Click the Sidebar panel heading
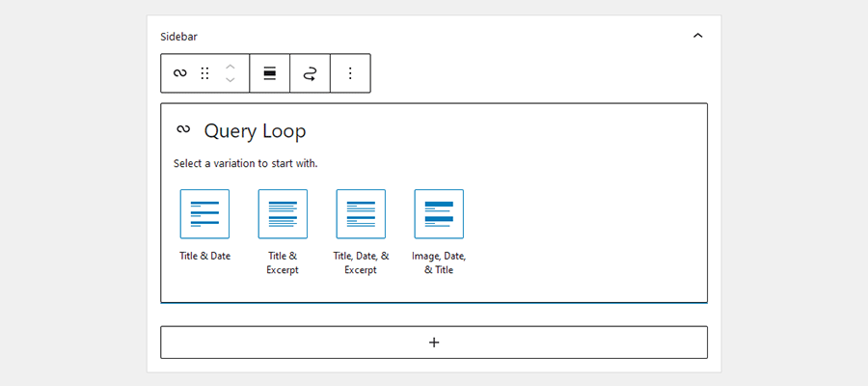Screen dimensions: 868x386 point(178,37)
